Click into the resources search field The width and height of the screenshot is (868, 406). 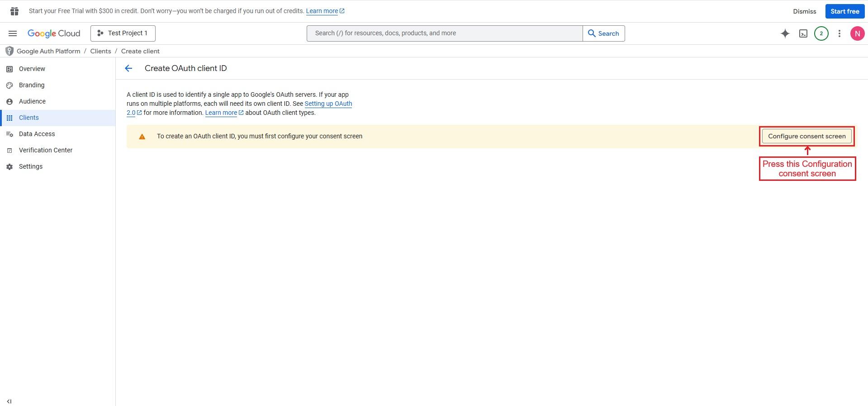point(444,33)
